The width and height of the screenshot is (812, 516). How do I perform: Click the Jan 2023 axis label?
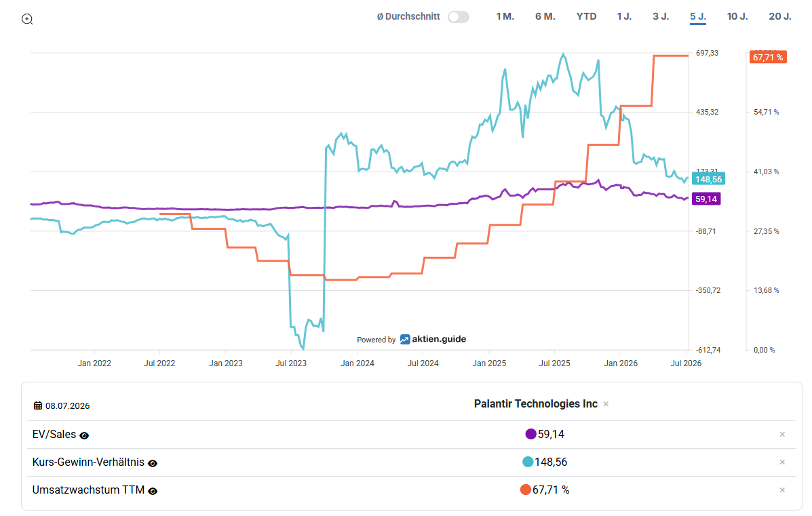(x=226, y=363)
